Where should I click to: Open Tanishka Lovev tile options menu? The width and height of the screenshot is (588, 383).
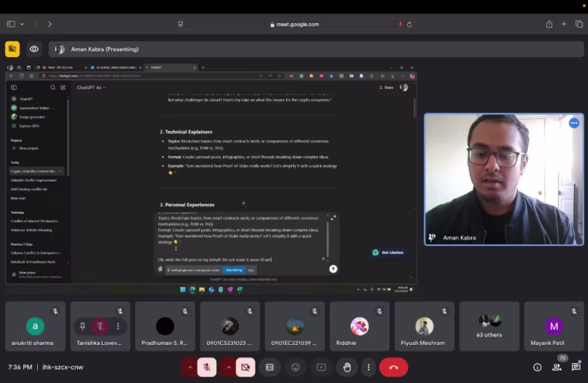[x=118, y=326]
